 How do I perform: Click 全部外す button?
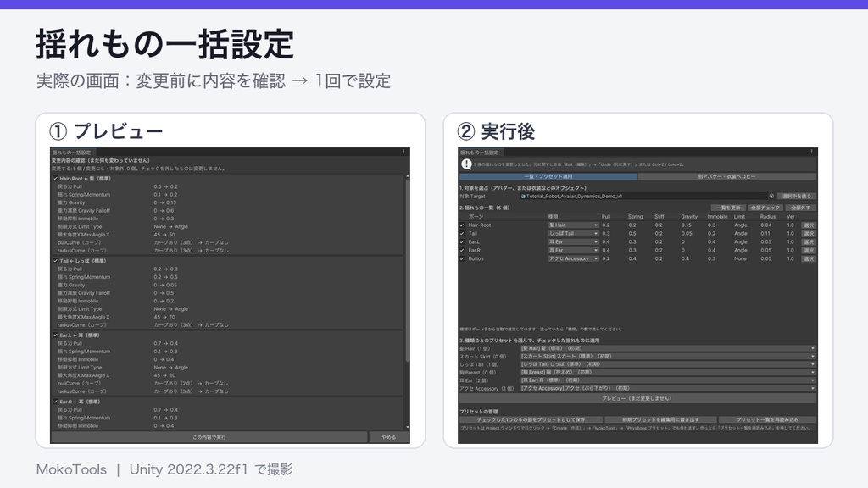point(800,208)
